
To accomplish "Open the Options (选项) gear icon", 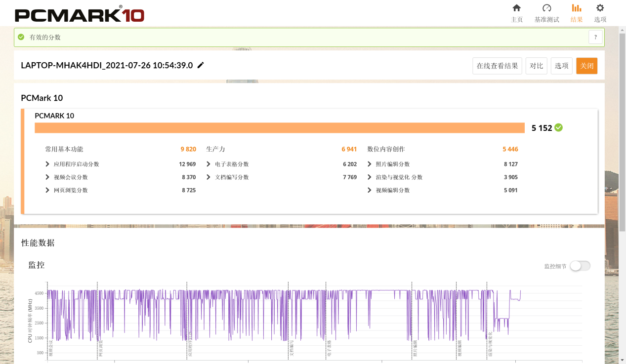I will click(600, 8).
